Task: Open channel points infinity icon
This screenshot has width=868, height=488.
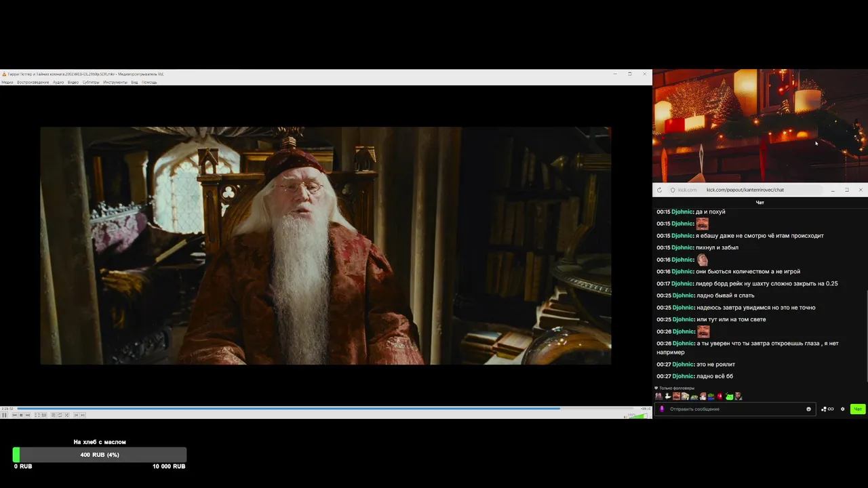Action: tap(827, 409)
